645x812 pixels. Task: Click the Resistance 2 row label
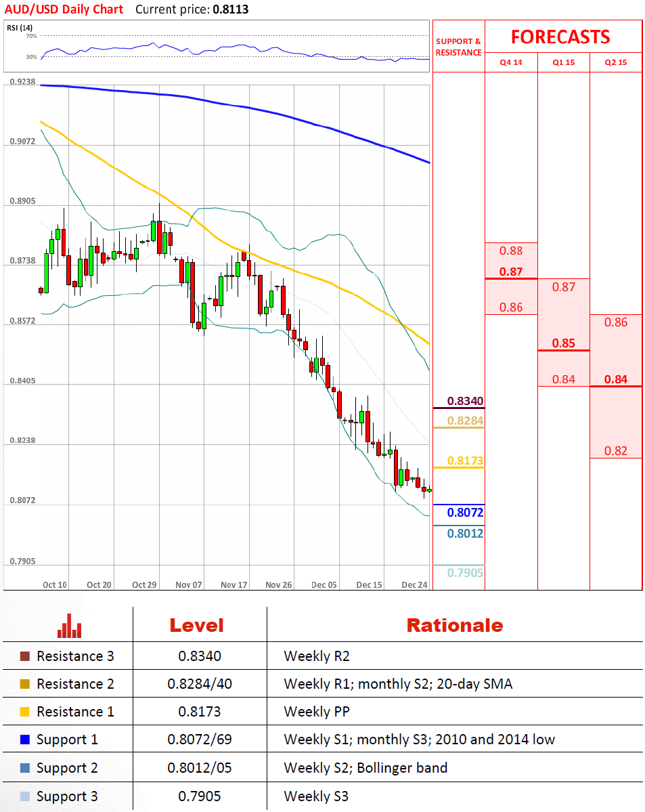click(x=75, y=683)
